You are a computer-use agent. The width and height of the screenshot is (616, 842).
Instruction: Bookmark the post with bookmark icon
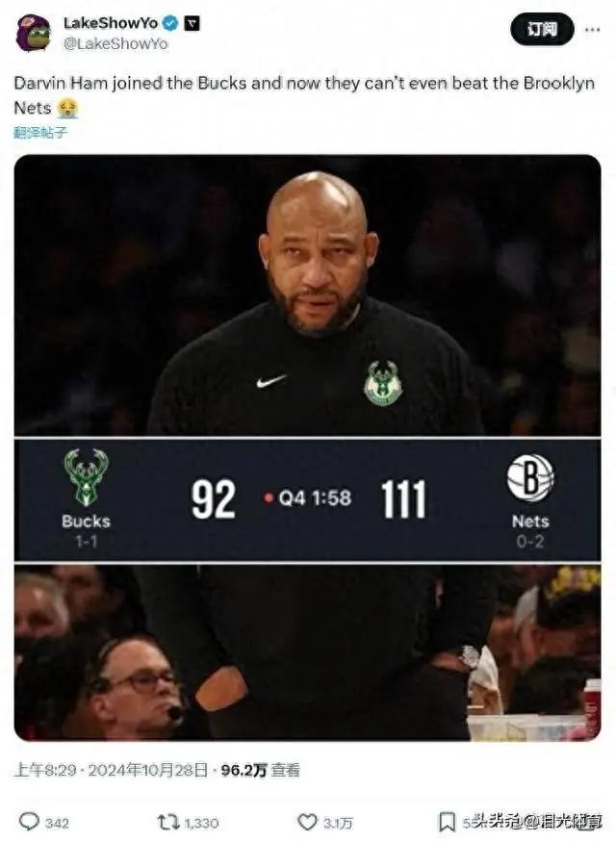(447, 822)
